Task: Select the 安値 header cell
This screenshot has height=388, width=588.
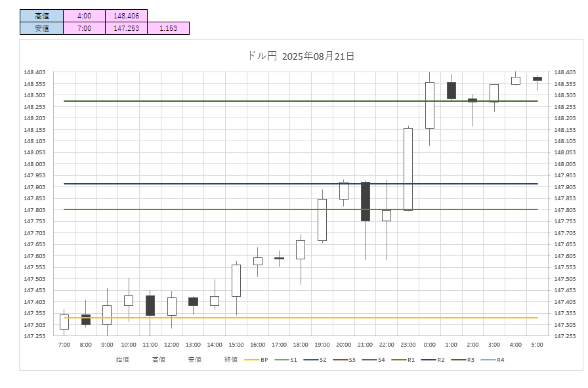Action: coord(41,28)
